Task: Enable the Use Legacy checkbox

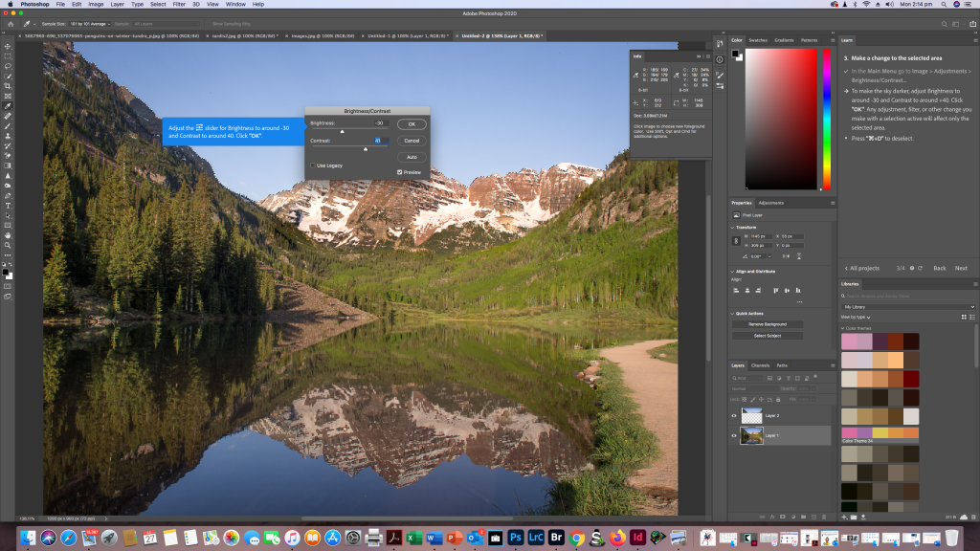Action: coord(313,165)
